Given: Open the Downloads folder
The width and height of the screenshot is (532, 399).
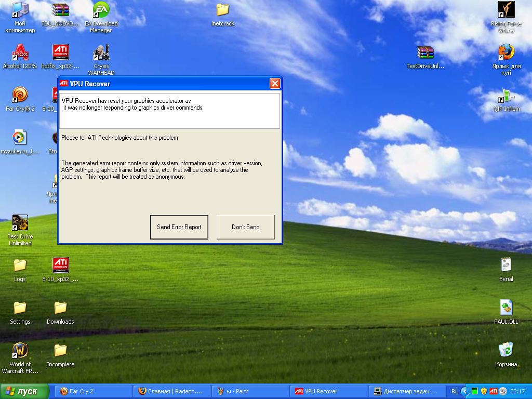Looking at the screenshot, I should coord(60,312).
